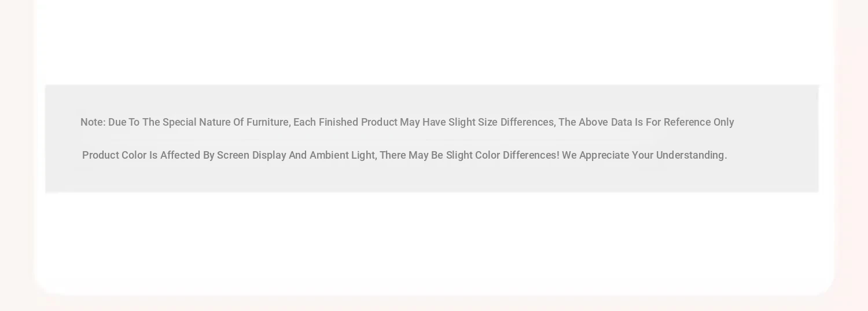Click empty gray area below the note text
Screen dimensions: 868x311
pyautogui.click(x=432, y=178)
